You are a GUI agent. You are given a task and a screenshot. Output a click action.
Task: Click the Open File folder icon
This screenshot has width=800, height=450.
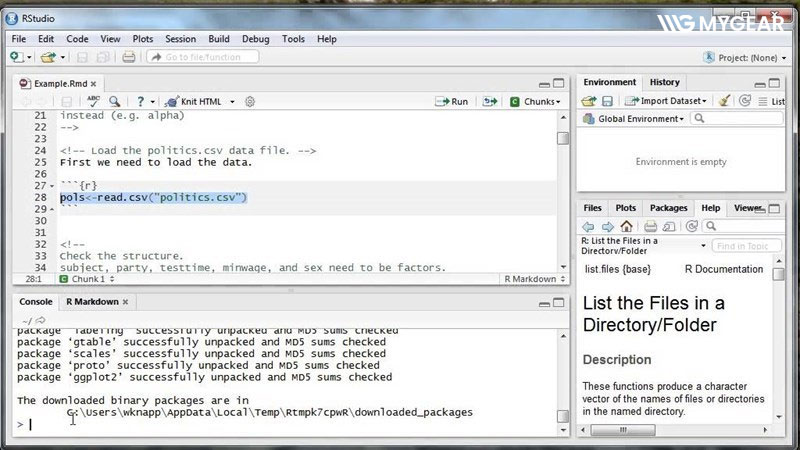click(x=48, y=57)
